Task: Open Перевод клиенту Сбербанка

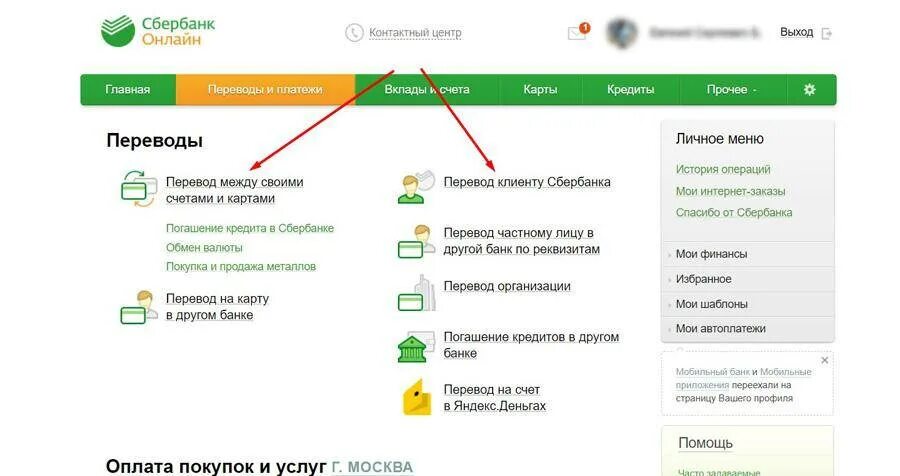Action: (x=527, y=182)
